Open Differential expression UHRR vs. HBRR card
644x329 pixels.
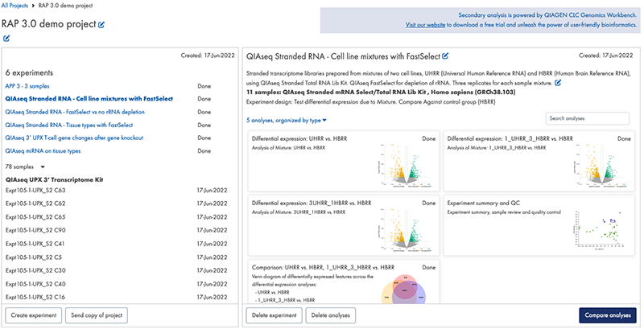(x=344, y=162)
